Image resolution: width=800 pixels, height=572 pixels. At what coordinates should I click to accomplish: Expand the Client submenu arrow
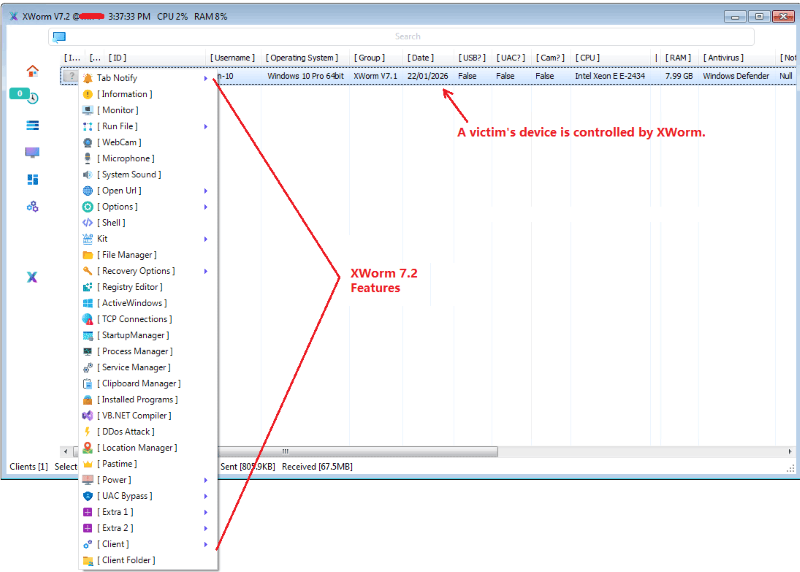(206, 544)
